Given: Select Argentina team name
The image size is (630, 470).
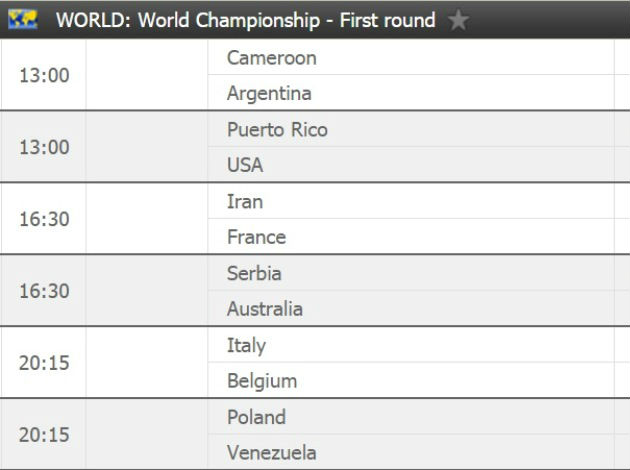Looking at the screenshot, I should (x=269, y=94).
